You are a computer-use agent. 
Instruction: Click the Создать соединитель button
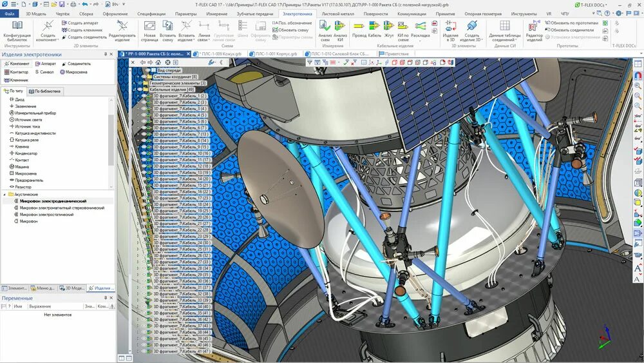84,37
